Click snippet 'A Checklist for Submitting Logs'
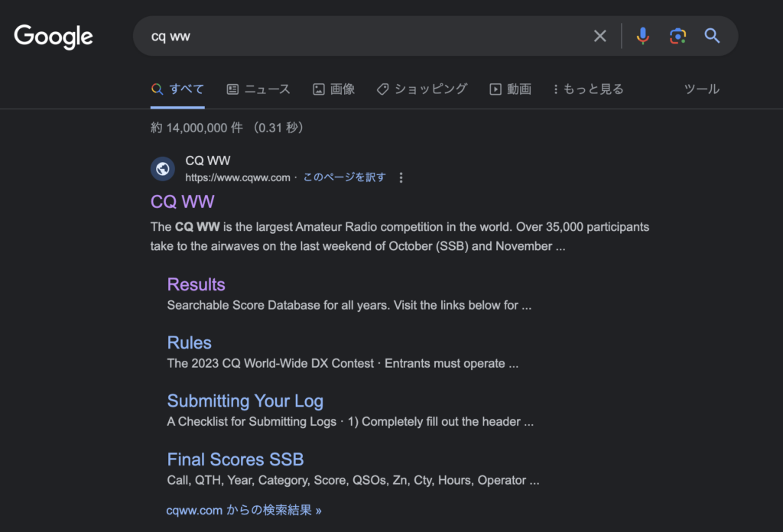This screenshot has width=783, height=532. (252, 422)
